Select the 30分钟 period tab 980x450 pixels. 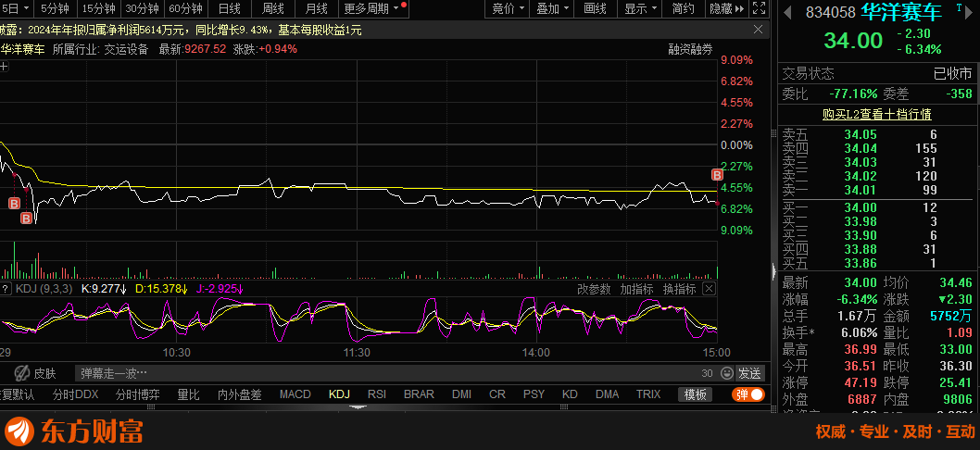point(142,8)
